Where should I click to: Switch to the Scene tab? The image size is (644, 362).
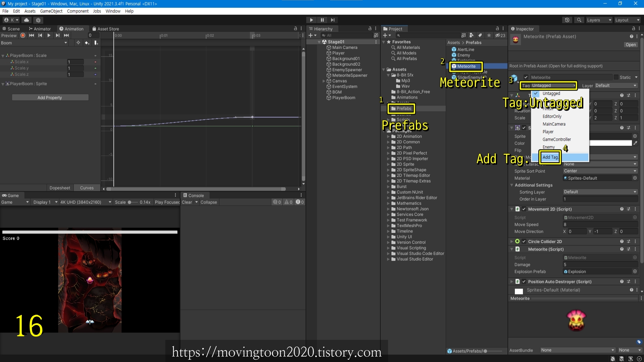(x=11, y=29)
